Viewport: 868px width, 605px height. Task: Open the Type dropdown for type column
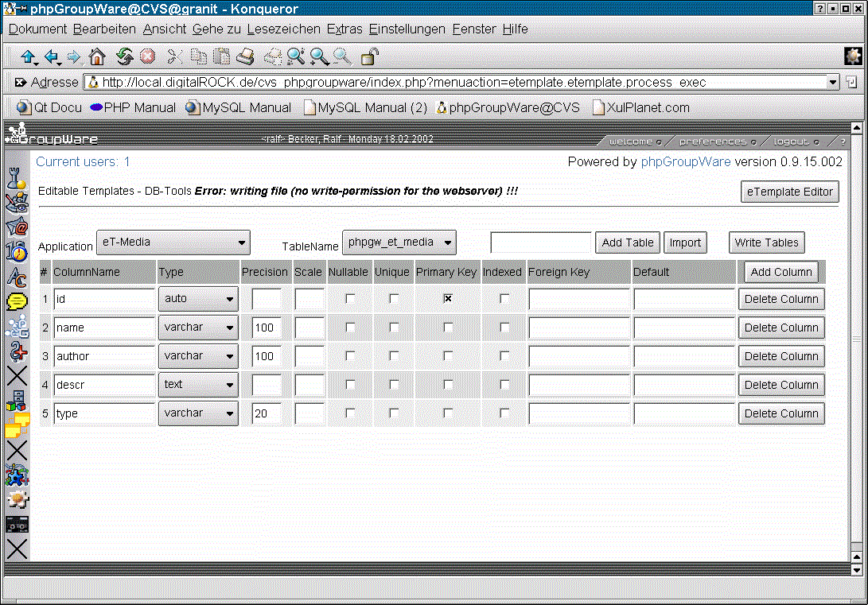coord(198,413)
